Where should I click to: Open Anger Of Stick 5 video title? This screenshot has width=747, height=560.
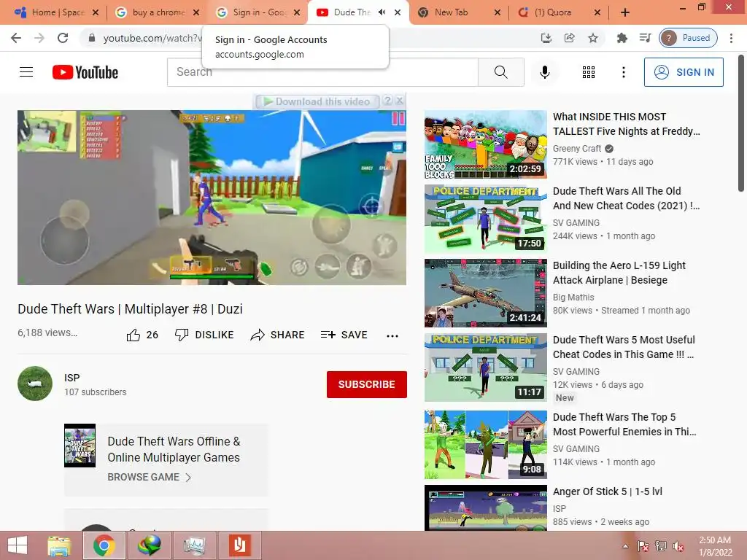[608, 491]
